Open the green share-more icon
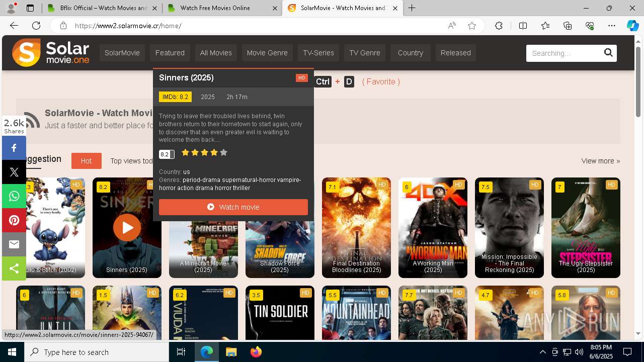The image size is (644, 362). [14, 268]
